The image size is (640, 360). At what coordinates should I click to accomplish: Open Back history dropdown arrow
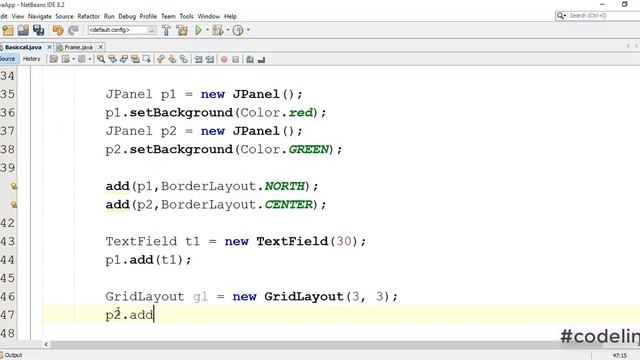[x=73, y=60]
